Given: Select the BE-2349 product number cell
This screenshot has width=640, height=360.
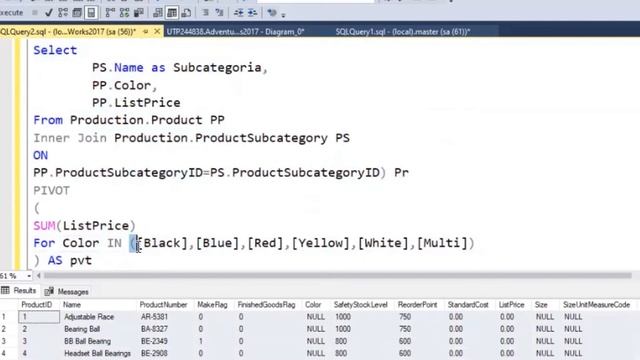Looking at the screenshot, I should point(154,341).
